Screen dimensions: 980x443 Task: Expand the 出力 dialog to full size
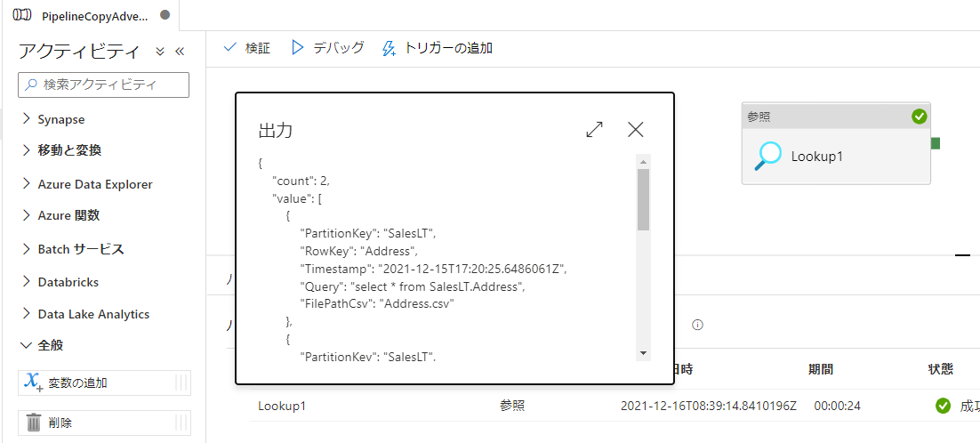point(594,129)
